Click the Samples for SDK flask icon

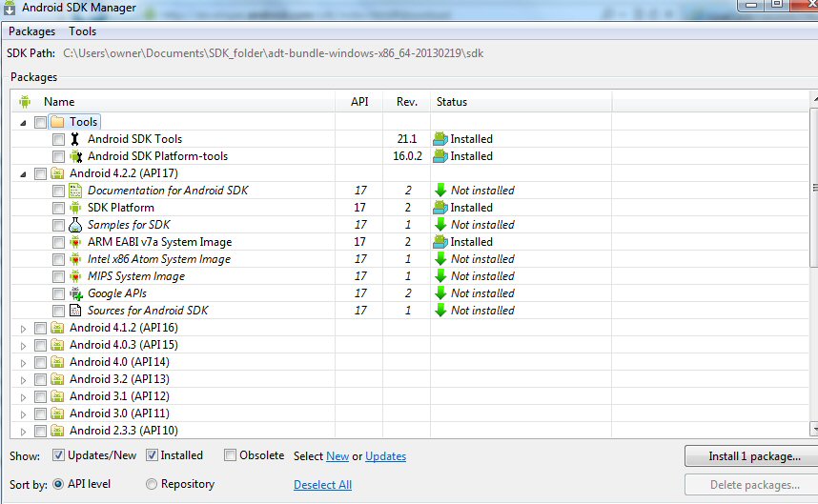(75, 225)
